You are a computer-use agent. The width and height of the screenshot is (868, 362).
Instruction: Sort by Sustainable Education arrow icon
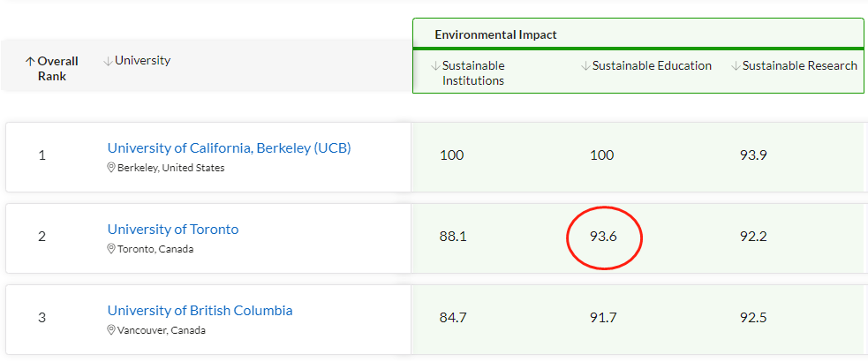pos(585,66)
